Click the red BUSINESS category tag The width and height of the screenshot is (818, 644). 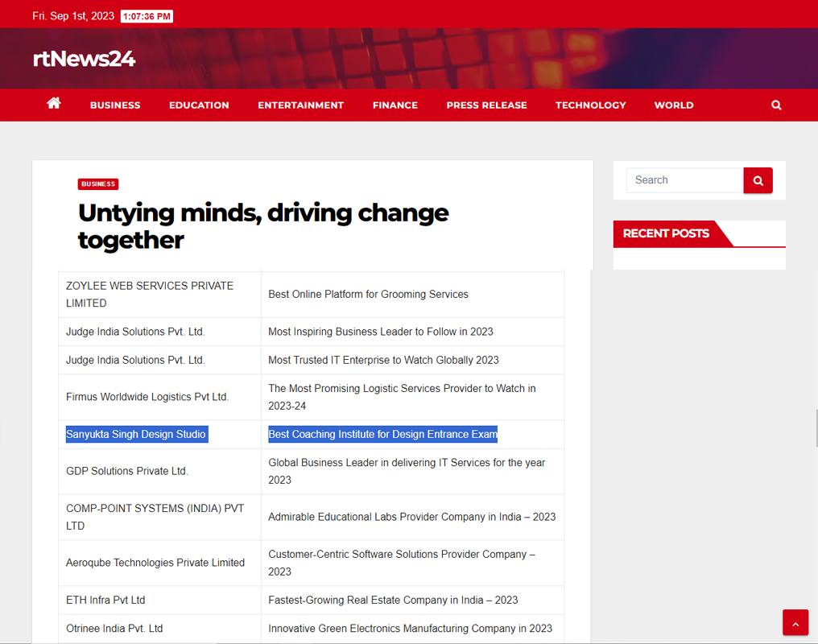tap(98, 184)
